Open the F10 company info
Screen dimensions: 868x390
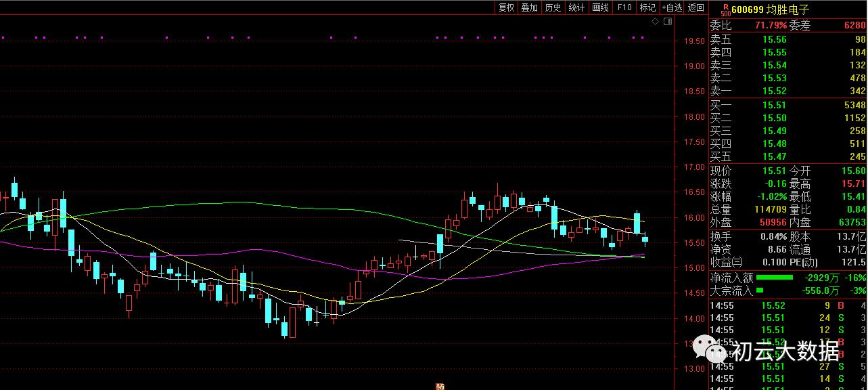click(x=624, y=7)
